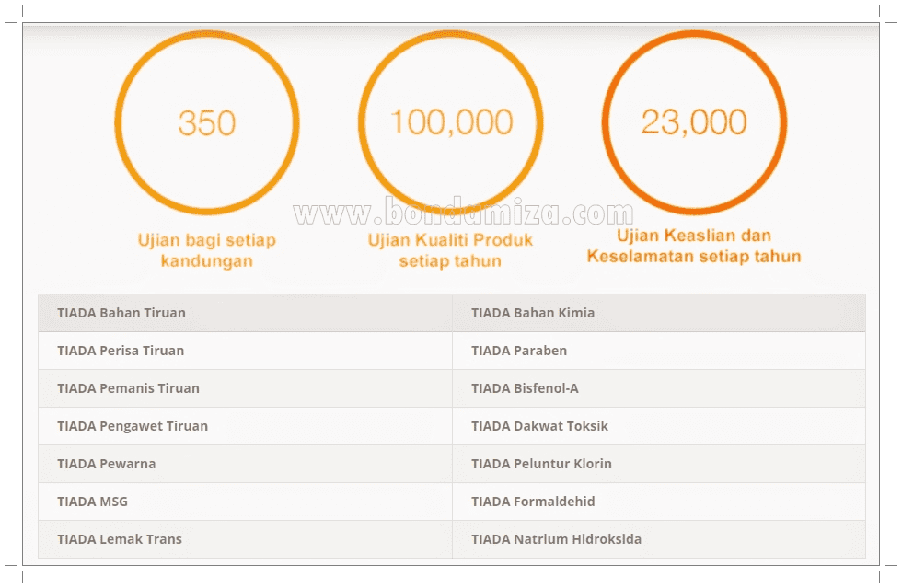Choose the 'TIADA Bisfenol-A' cell
902x588 pixels.
(525, 388)
